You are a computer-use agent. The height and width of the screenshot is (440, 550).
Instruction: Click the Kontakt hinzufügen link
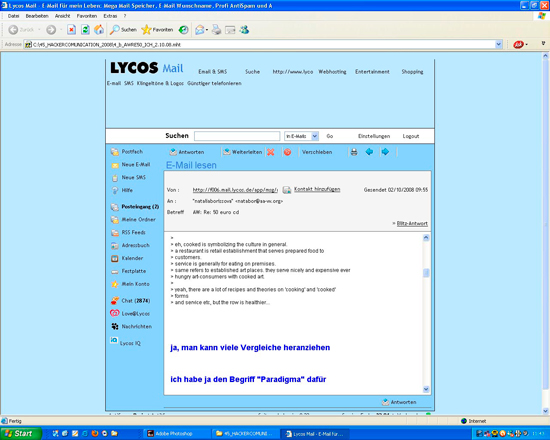(317, 189)
